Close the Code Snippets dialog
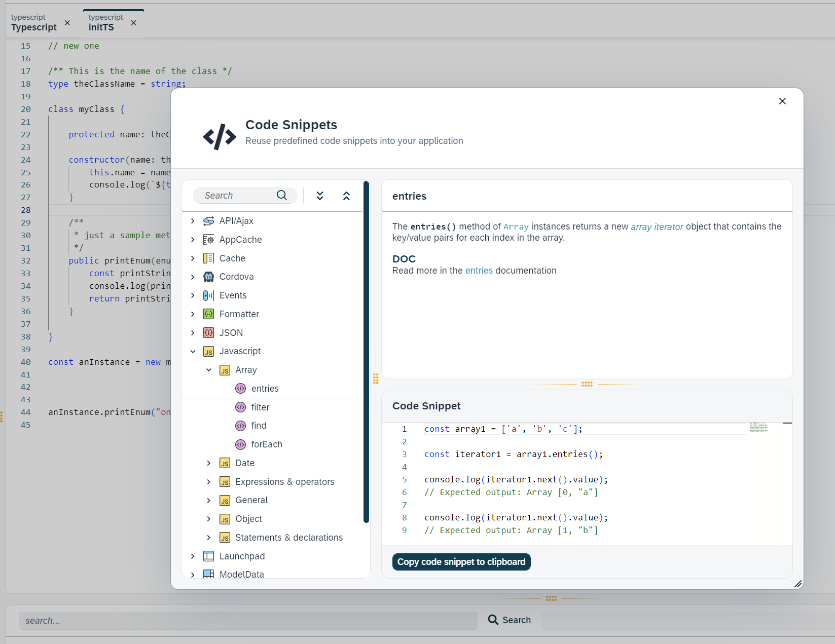The height and width of the screenshot is (644, 835). pos(782,101)
